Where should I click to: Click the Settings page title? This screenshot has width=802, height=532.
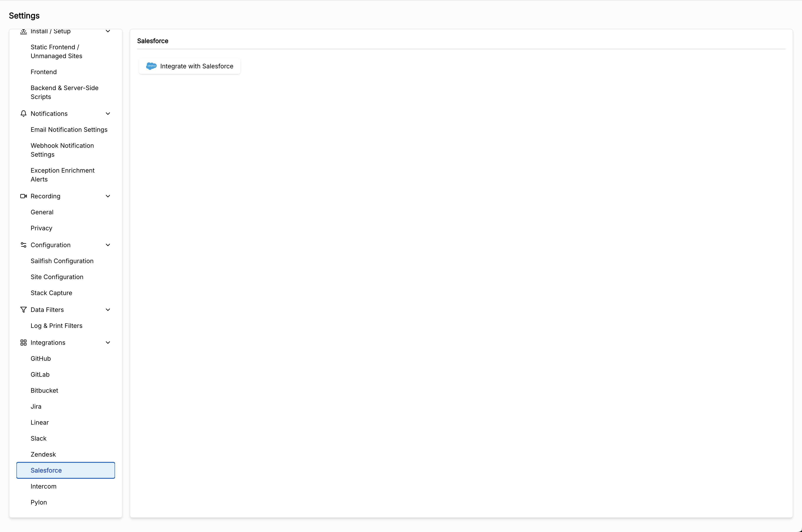click(x=24, y=16)
